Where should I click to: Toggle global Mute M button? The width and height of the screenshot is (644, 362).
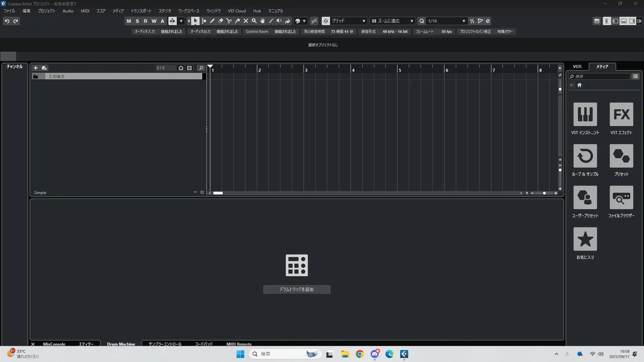pos(129,21)
